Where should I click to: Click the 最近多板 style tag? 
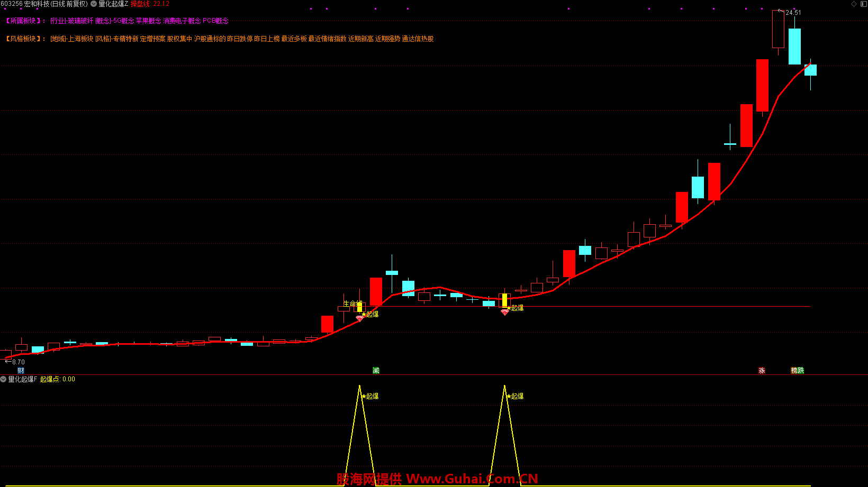294,39
